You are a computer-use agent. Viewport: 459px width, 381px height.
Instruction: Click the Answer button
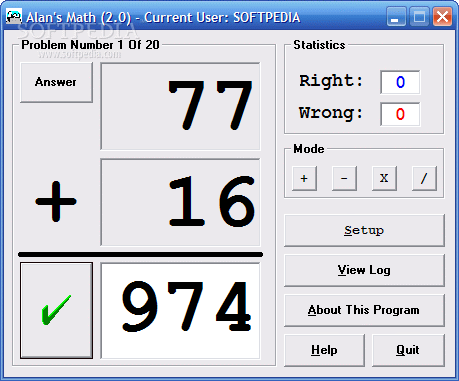pos(56,82)
